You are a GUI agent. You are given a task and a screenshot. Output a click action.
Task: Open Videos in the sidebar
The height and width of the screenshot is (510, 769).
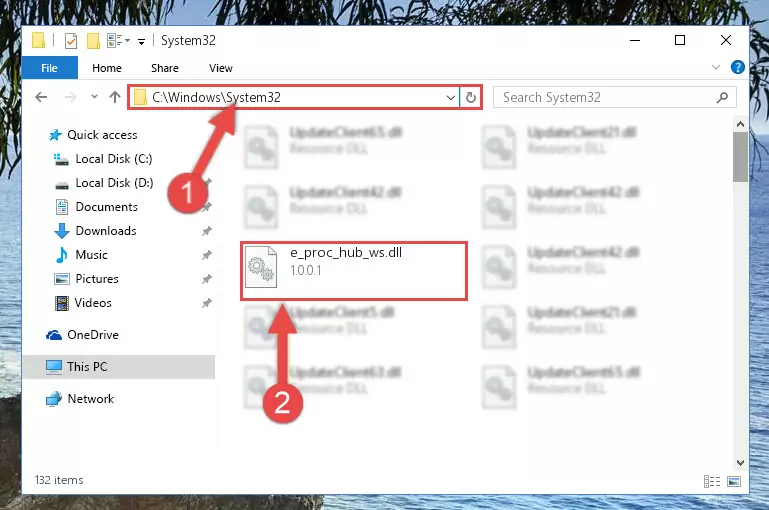point(93,303)
